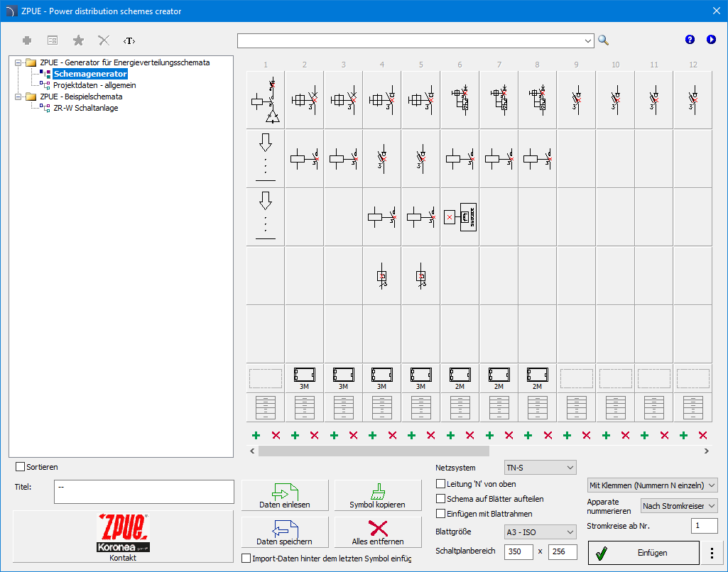The image size is (728, 572).
Task: Enable the Sortieren checkbox
Action: 20,467
